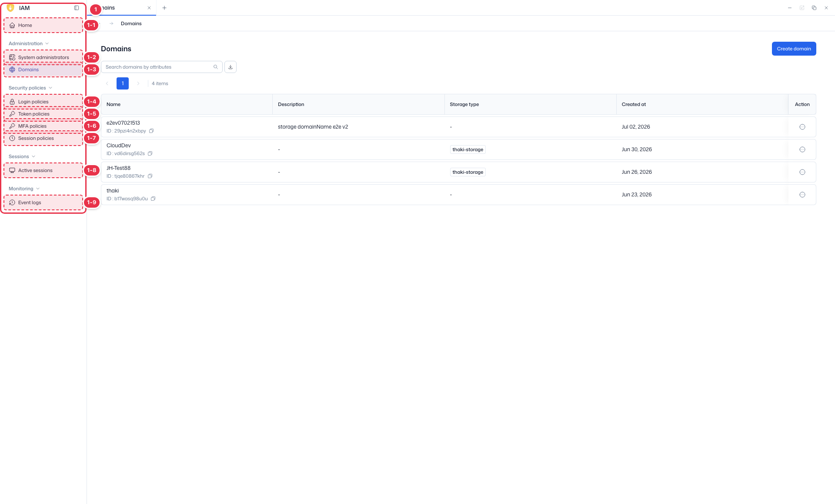Image resolution: width=835 pixels, height=504 pixels.
Task: Click the IAM shield logo icon
Action: [11, 8]
